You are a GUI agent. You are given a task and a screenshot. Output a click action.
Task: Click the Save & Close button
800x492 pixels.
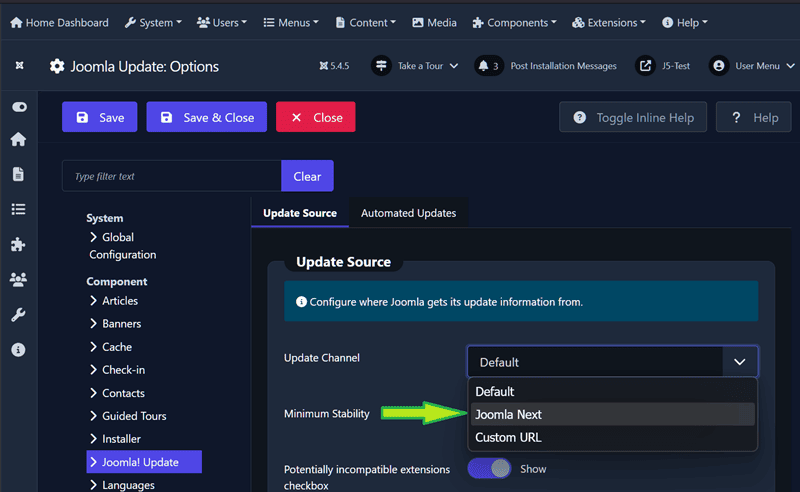click(207, 117)
